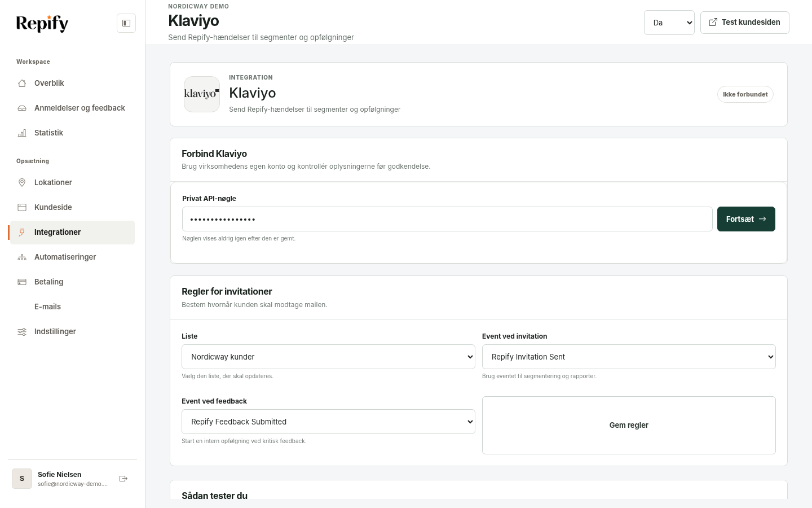
Task: Click the Betaling credit card icon
Action: click(22, 282)
